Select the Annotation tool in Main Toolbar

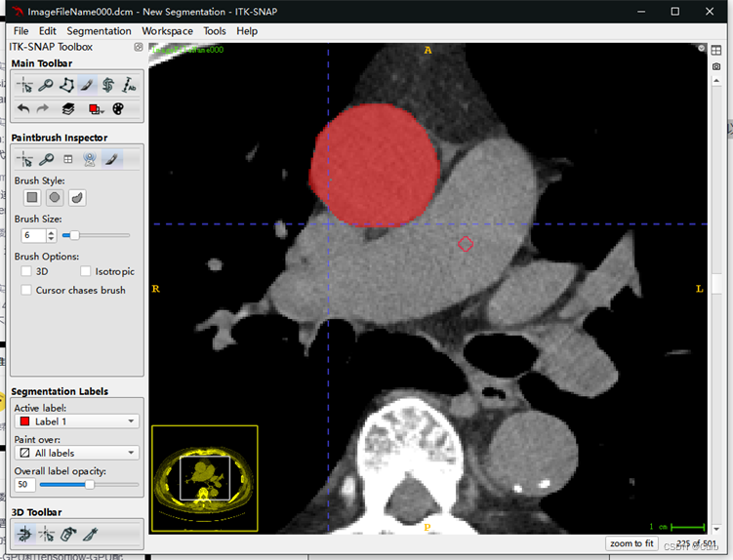(129, 86)
